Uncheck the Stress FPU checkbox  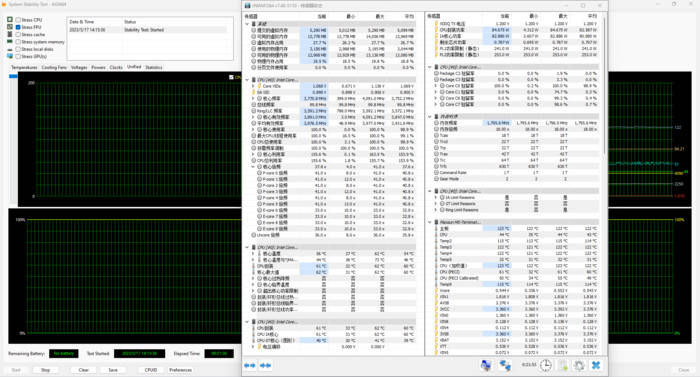(x=18, y=27)
